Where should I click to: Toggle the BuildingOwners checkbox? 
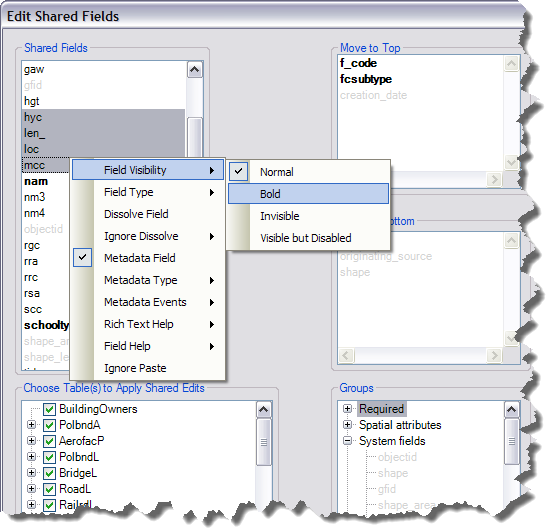[x=49, y=409]
